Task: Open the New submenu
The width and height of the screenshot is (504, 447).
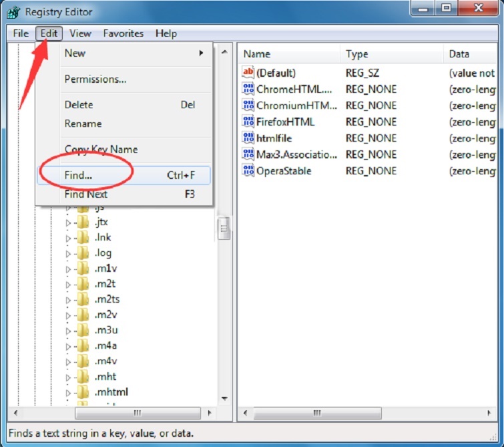Action: point(134,53)
